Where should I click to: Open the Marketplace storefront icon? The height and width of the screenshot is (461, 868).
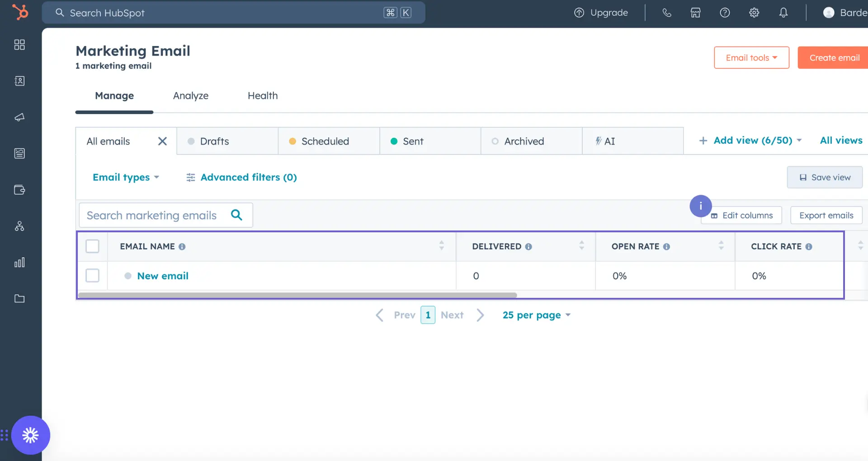click(696, 13)
